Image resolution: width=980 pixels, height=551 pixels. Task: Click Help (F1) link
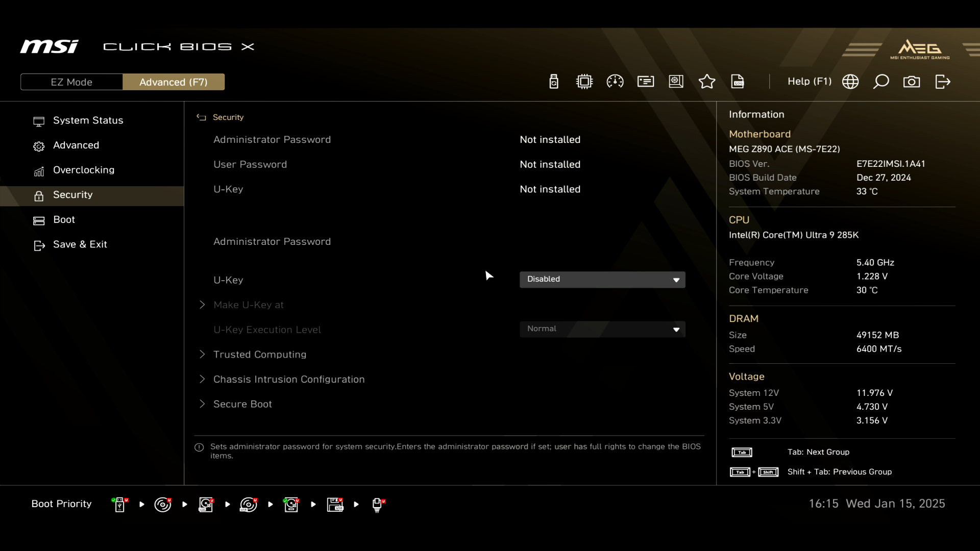(x=809, y=82)
